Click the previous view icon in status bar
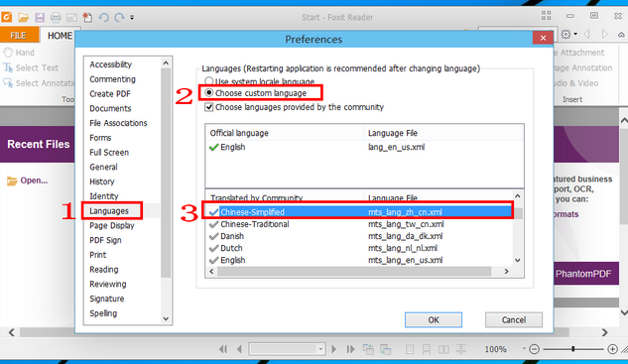 tap(368, 349)
